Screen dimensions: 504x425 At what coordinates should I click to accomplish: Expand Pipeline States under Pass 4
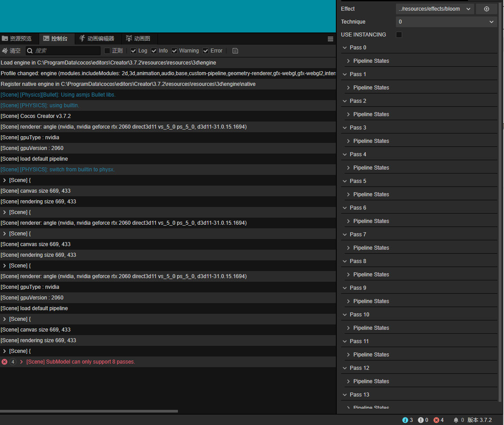348,168
